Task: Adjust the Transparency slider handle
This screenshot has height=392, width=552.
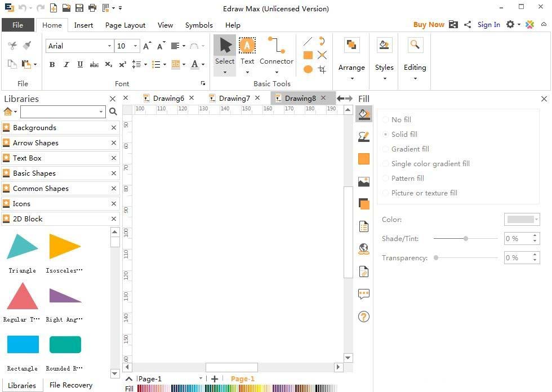Action: pos(436,257)
